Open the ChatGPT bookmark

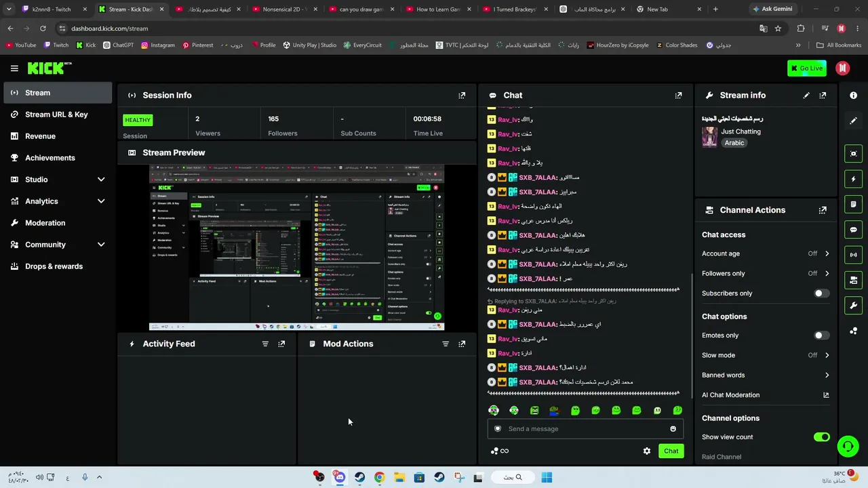(x=119, y=45)
